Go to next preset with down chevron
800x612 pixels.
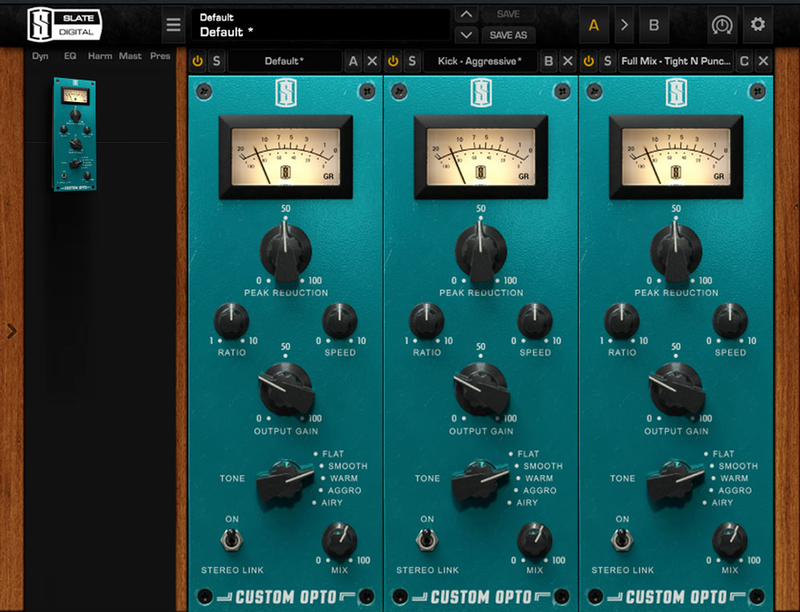(466, 35)
